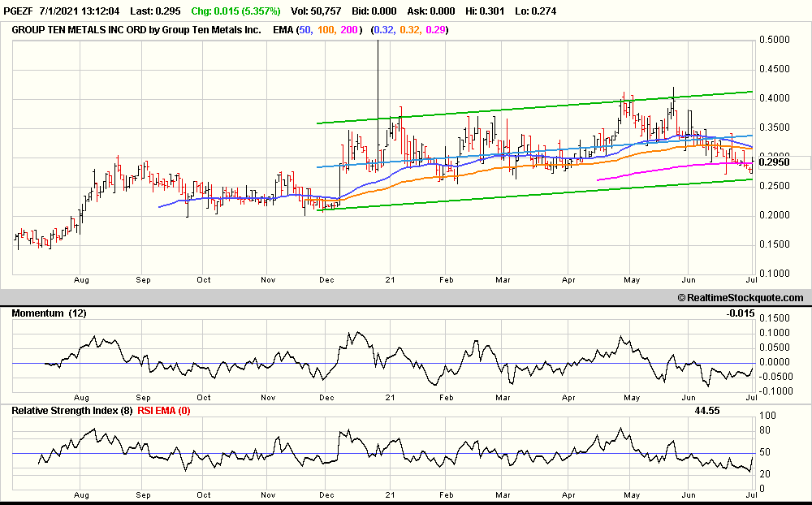Viewport: 812px width, 505px height.
Task: Click the -0.015 momentum value readout
Action: (x=741, y=313)
